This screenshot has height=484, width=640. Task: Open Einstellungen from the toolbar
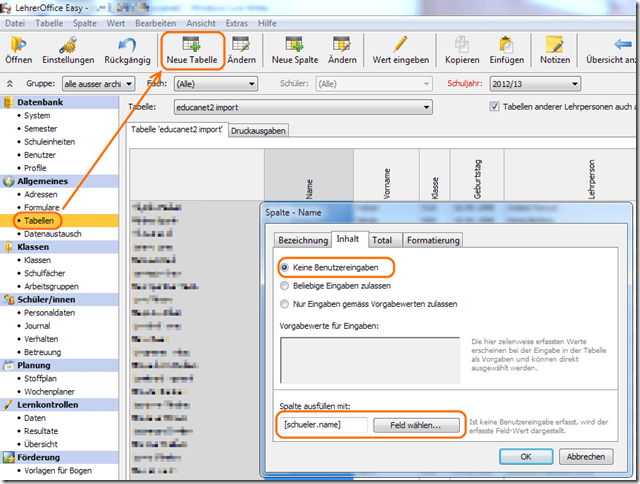(69, 45)
